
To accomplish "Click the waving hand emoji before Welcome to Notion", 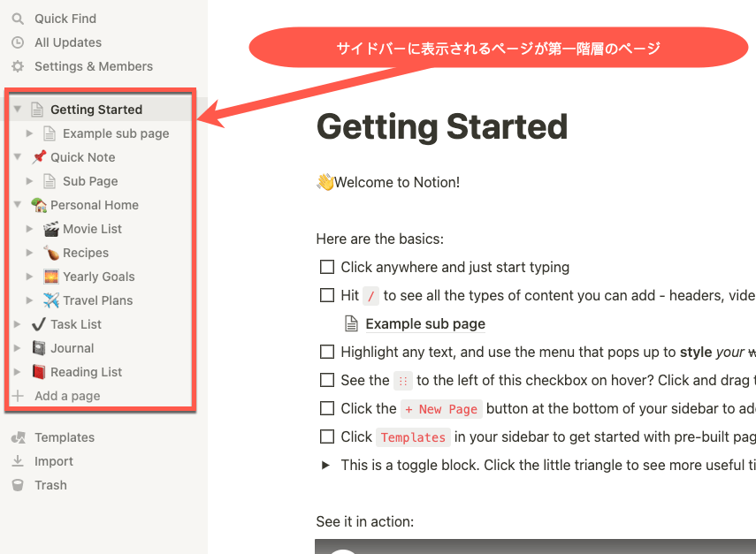I will 325,182.
